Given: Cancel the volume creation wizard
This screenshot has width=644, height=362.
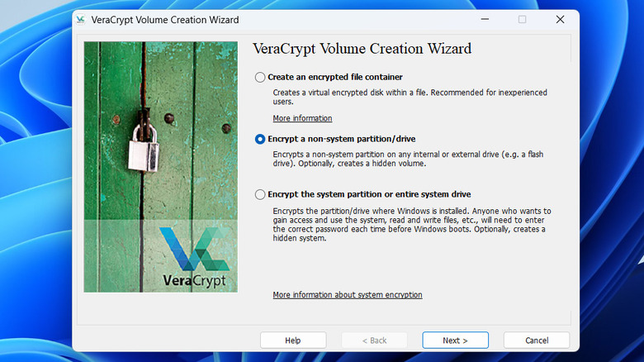Looking at the screenshot, I should click(x=537, y=341).
